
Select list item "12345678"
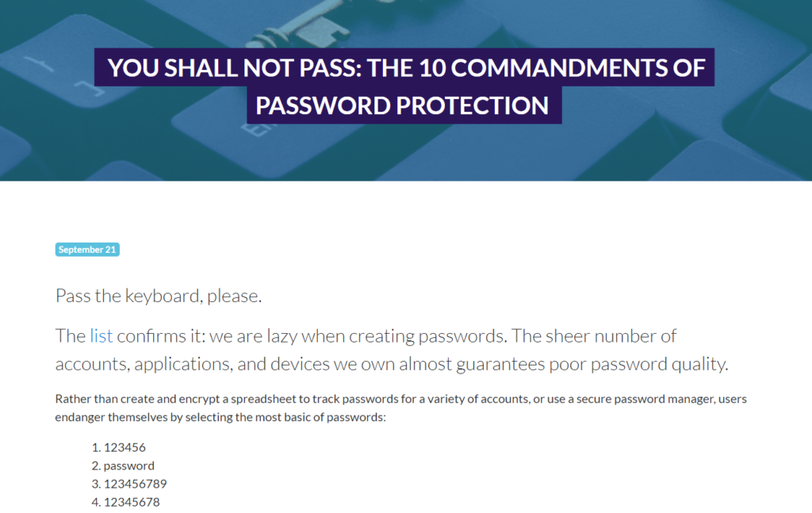point(132,502)
